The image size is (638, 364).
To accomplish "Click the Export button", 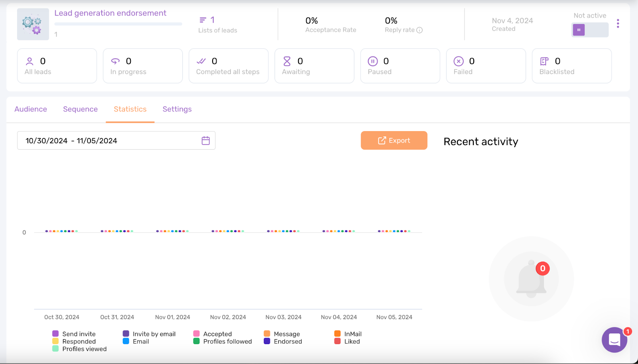I will [x=394, y=140].
